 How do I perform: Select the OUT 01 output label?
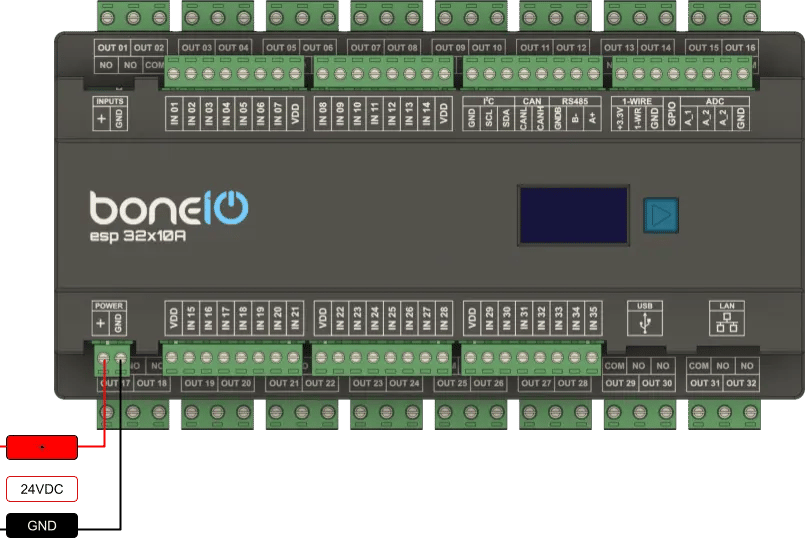[112, 48]
